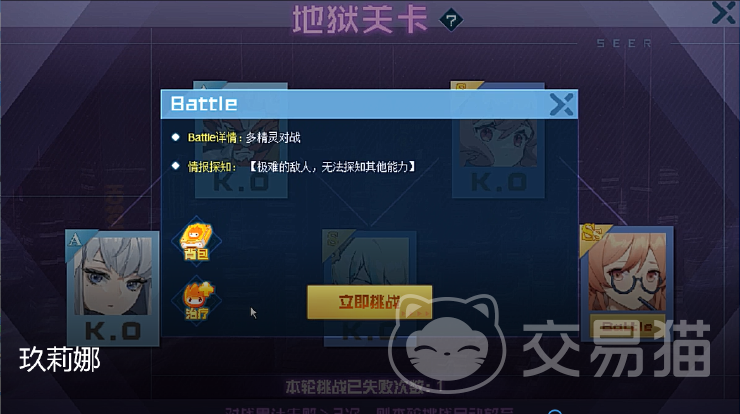Select the silver-haired A-rank K.O card
Viewport: 740px width, 414px height.
113,288
